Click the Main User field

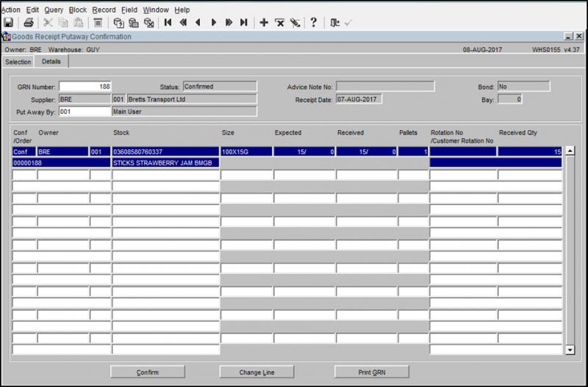click(184, 112)
